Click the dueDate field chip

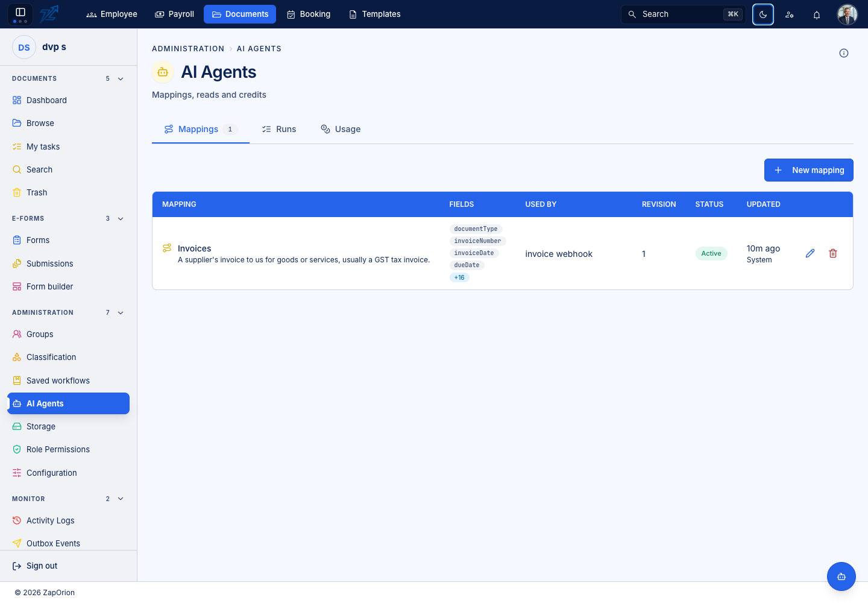point(467,265)
